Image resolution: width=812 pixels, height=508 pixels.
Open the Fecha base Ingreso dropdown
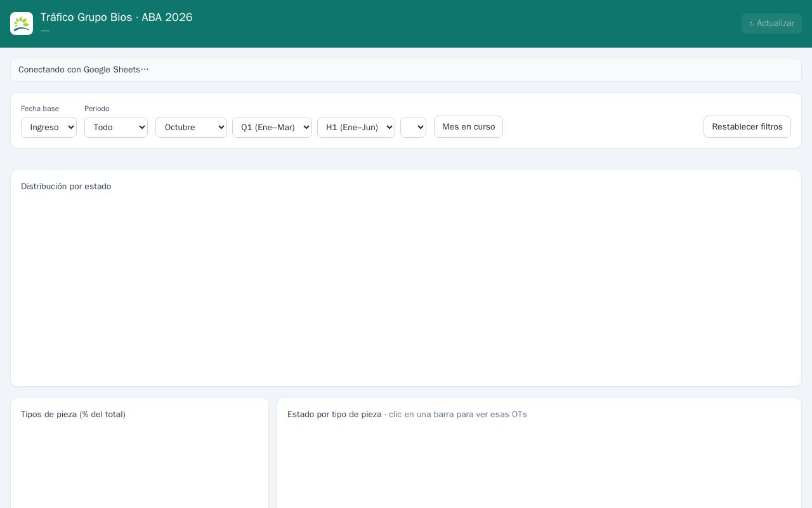pyautogui.click(x=49, y=127)
